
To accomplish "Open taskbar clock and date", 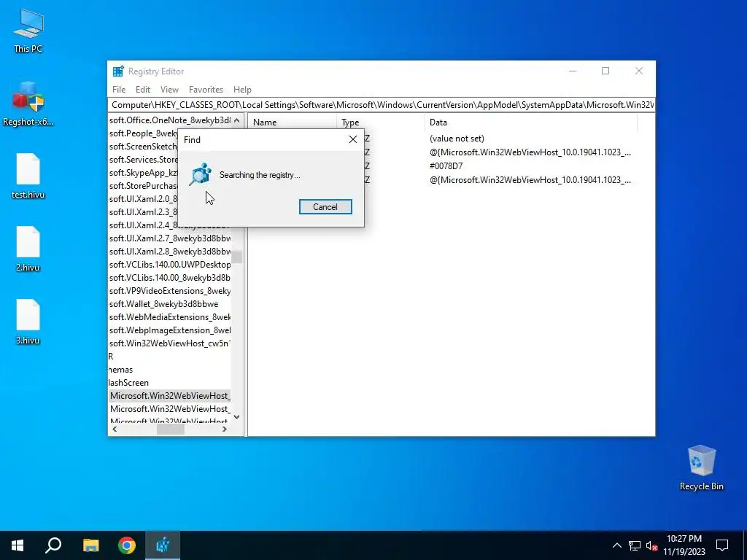I will [684, 545].
